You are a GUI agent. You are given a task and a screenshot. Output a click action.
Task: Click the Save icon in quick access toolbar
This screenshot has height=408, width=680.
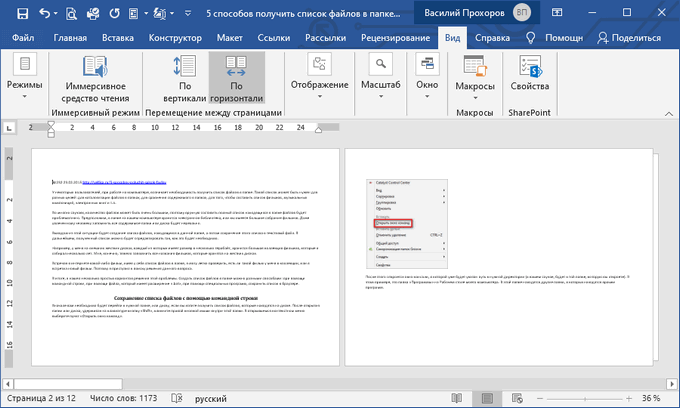tap(23, 13)
